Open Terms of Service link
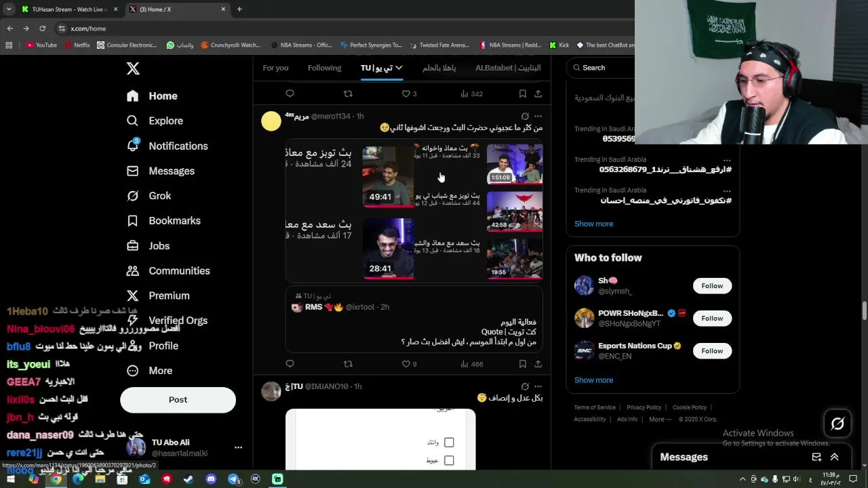Viewport: 868px width, 488px height. click(595, 407)
